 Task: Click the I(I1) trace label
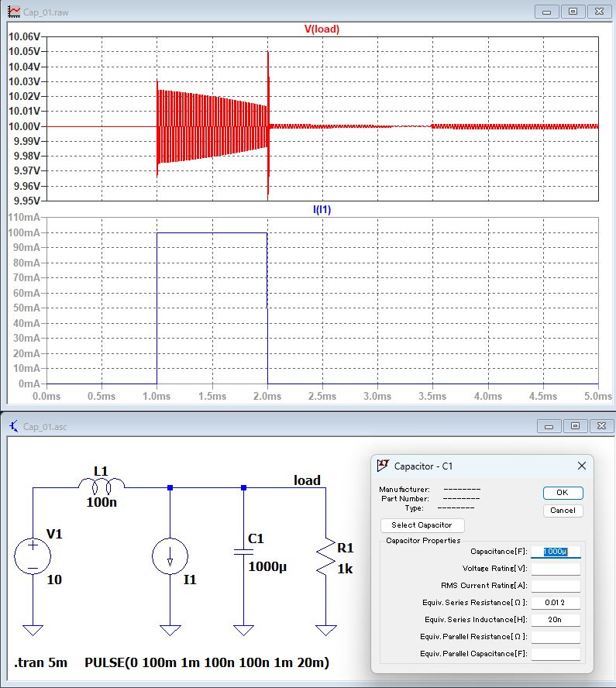[322, 209]
